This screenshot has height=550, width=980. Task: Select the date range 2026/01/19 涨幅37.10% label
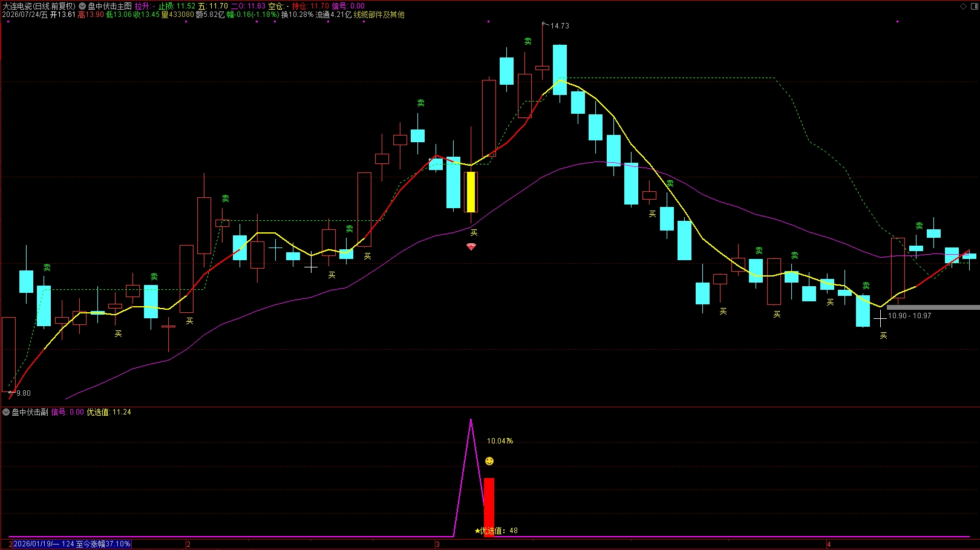(72, 544)
